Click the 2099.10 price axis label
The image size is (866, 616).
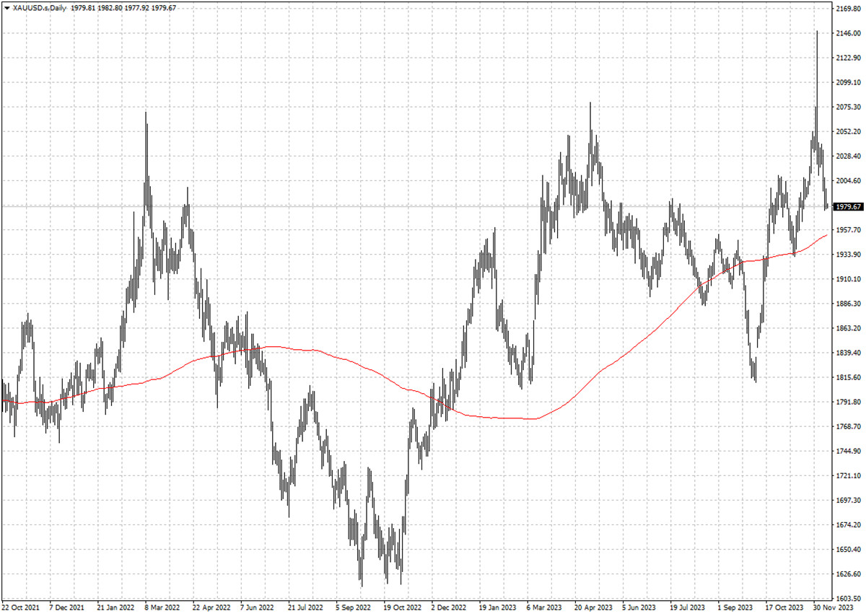pos(847,82)
